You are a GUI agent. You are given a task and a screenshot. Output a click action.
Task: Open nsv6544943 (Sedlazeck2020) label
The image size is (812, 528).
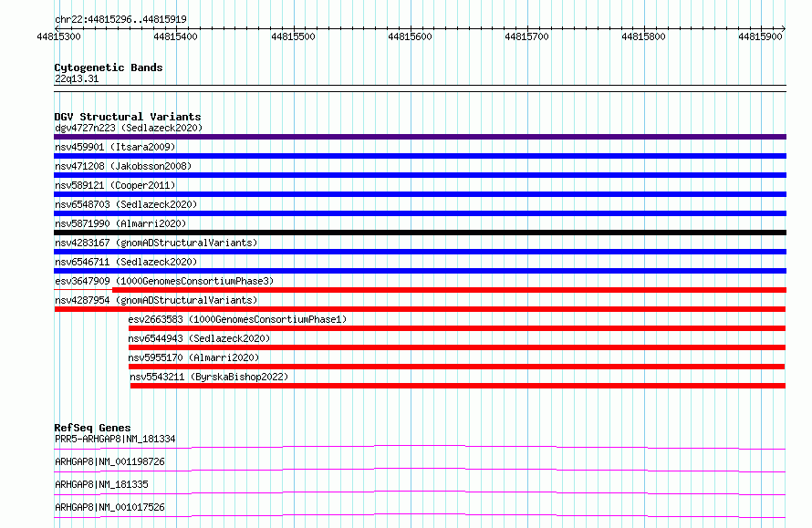200,338
